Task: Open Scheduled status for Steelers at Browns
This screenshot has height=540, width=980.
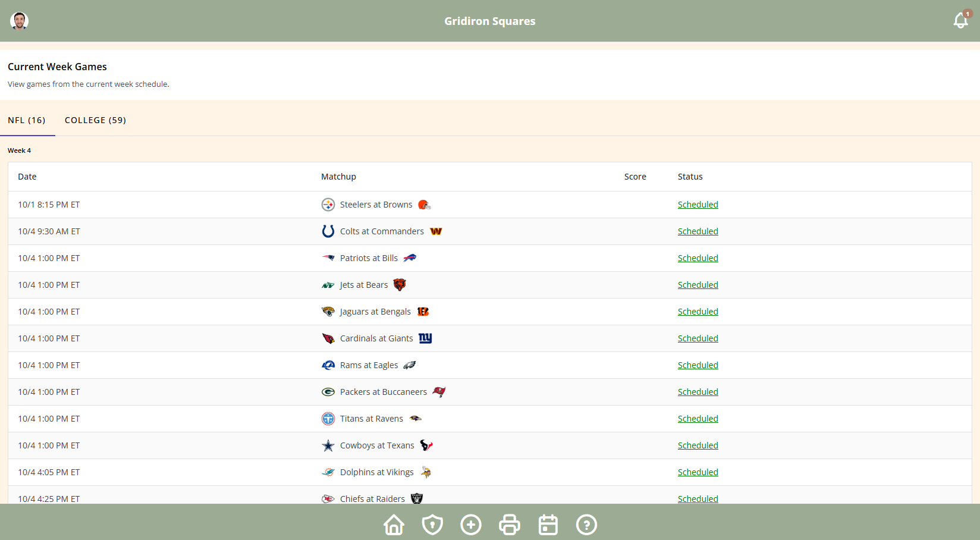Action: pos(698,205)
